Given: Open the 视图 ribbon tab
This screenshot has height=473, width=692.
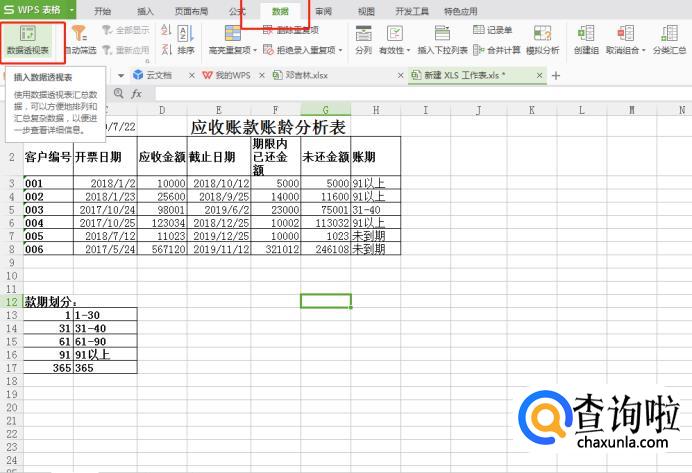Looking at the screenshot, I should pos(366,11).
